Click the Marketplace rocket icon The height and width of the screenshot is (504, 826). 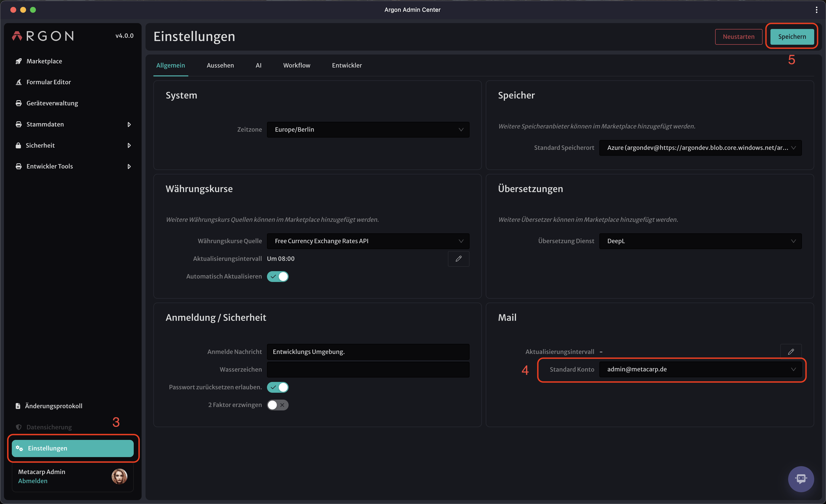pyautogui.click(x=19, y=61)
